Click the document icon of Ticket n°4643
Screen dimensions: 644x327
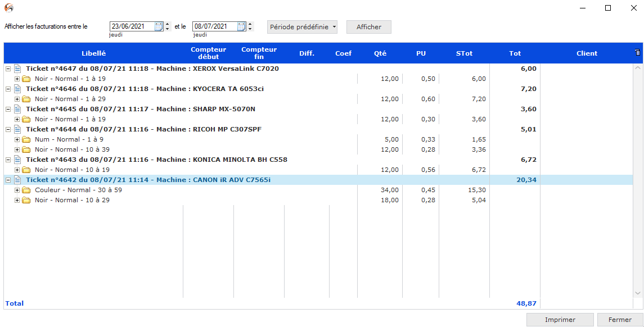tap(17, 160)
